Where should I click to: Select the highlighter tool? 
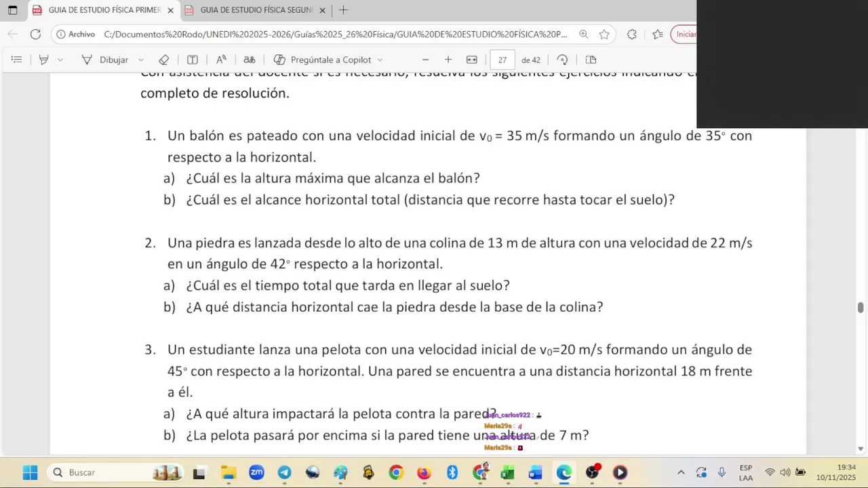43,60
